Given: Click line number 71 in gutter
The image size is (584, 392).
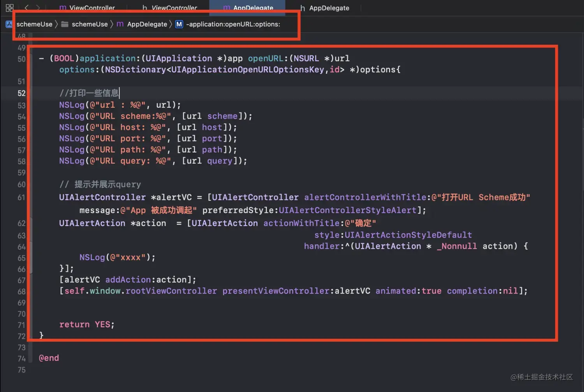Looking at the screenshot, I should tap(21, 325).
